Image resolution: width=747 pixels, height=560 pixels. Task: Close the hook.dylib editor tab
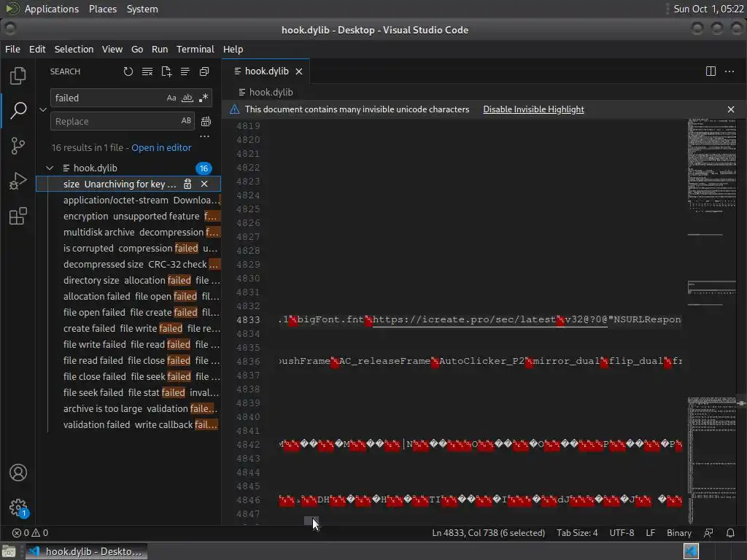[x=298, y=71]
